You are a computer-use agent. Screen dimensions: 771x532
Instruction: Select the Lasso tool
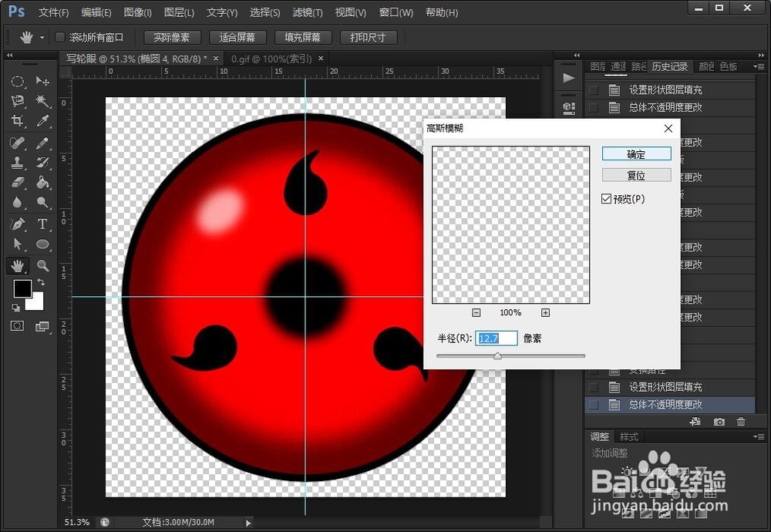point(18,101)
